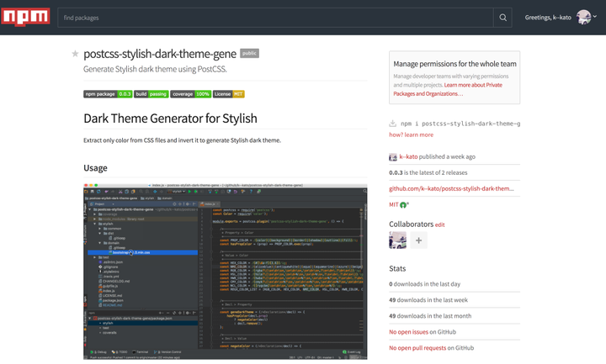The width and height of the screenshot is (606, 364).
Task: Click the find packages search field
Action: 276,17
